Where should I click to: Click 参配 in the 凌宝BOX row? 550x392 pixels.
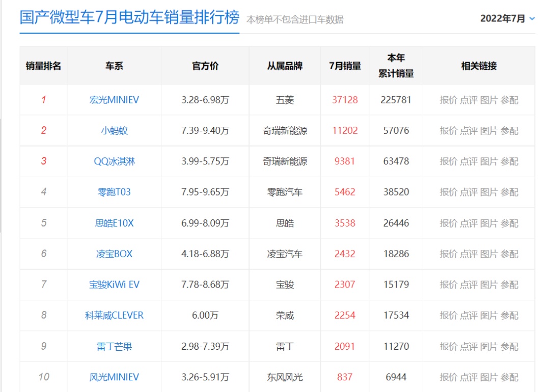tap(509, 254)
